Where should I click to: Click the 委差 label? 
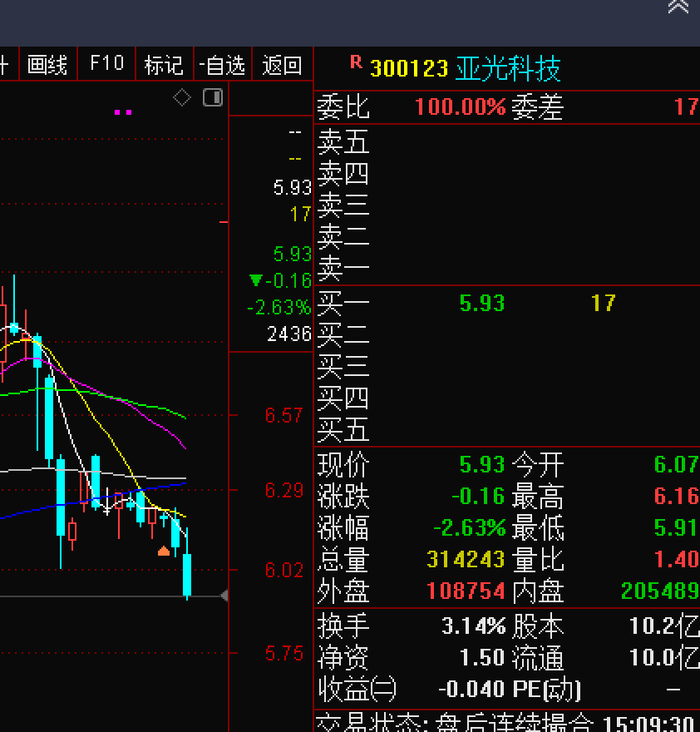538,107
